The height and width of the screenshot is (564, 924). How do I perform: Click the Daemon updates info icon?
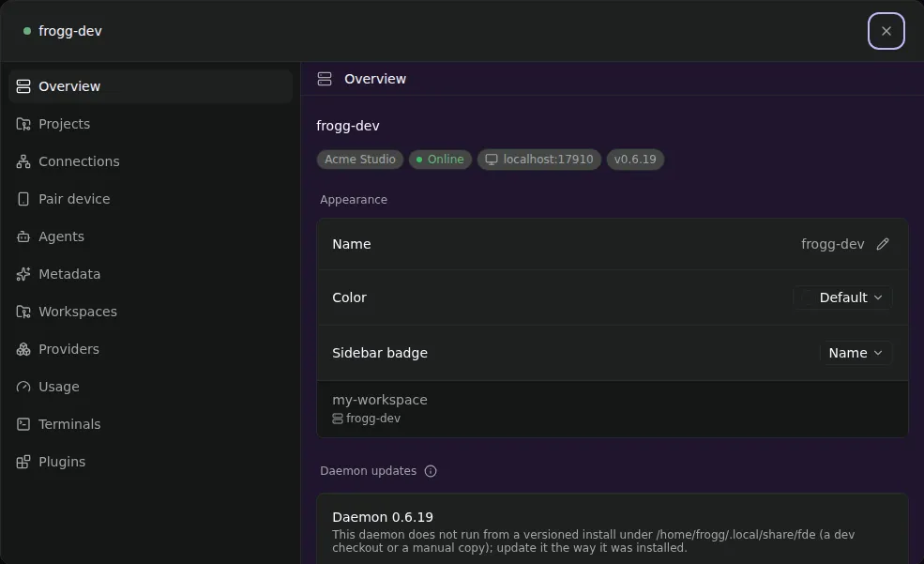pos(431,471)
